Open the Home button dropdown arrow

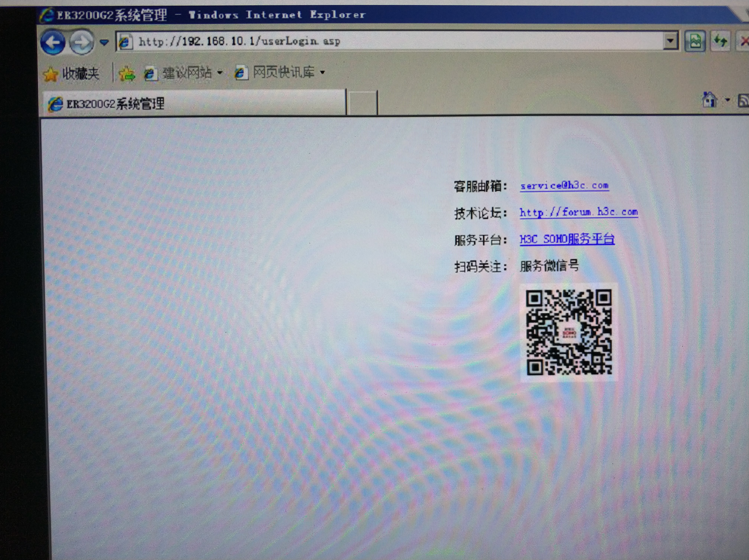727,100
